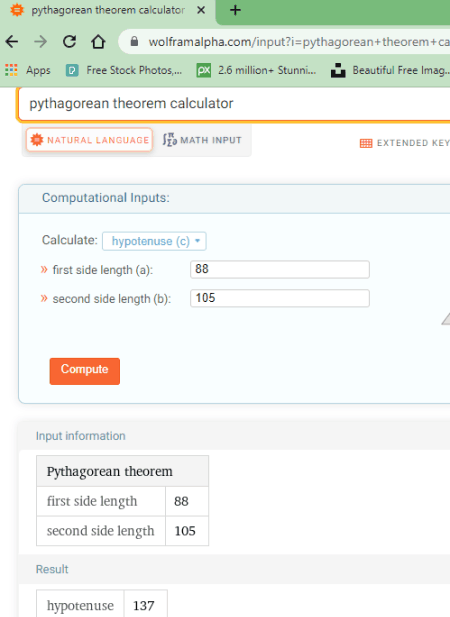Open the Extended Keyboard

(x=405, y=143)
